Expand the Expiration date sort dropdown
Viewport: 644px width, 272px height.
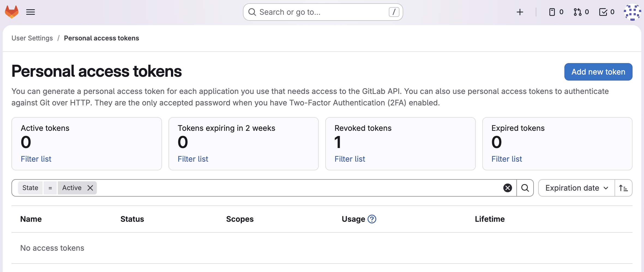pos(576,188)
